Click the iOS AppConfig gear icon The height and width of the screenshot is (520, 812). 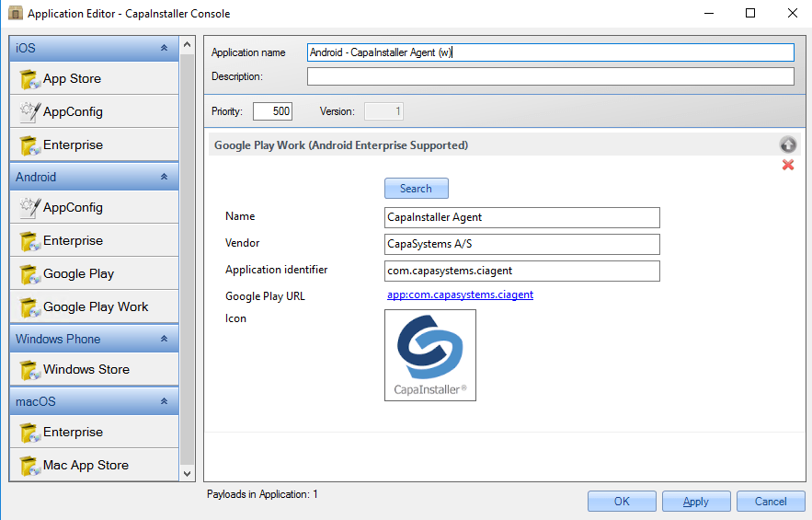click(30, 112)
